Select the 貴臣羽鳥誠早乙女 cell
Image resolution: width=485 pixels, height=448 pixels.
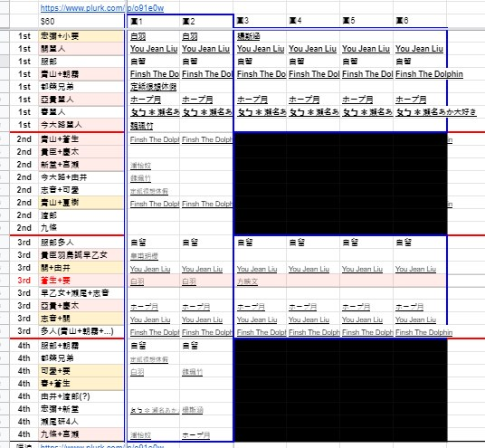81,255
